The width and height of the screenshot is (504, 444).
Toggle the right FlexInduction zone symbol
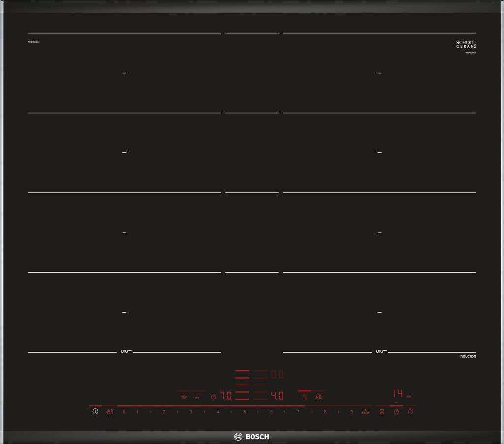[x=381, y=352]
